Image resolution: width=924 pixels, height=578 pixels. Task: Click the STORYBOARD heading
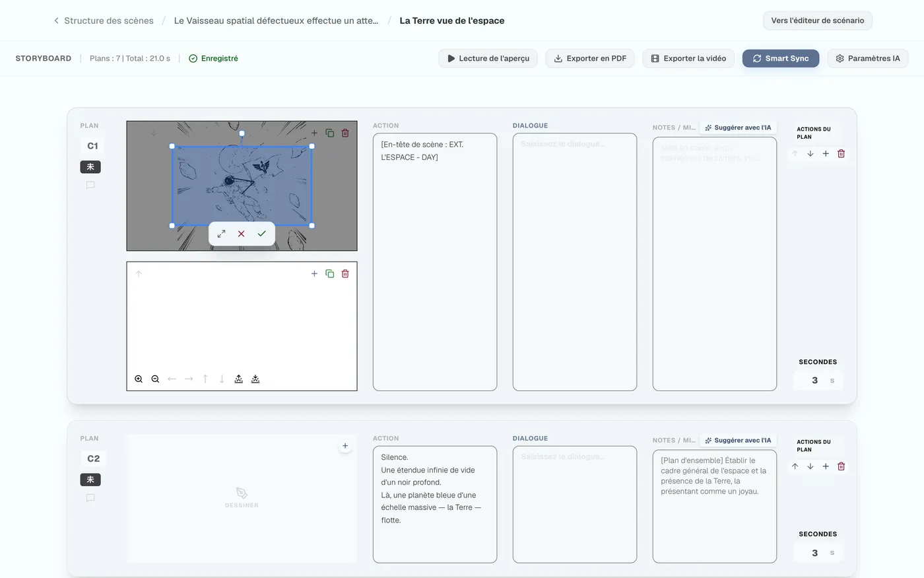[44, 58]
